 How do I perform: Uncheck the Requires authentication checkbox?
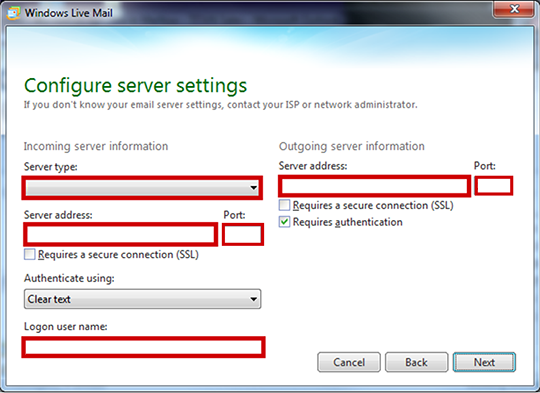pos(284,222)
